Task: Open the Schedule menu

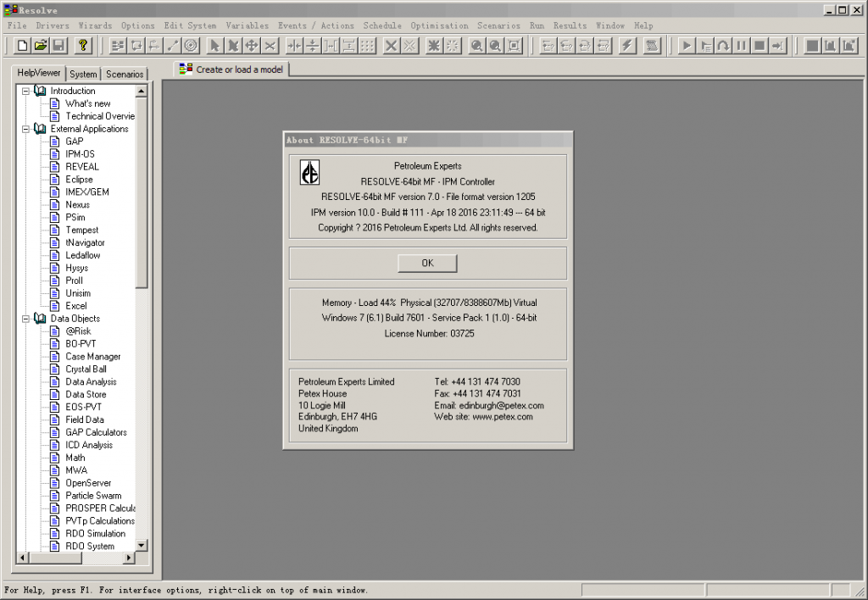Action: click(382, 25)
